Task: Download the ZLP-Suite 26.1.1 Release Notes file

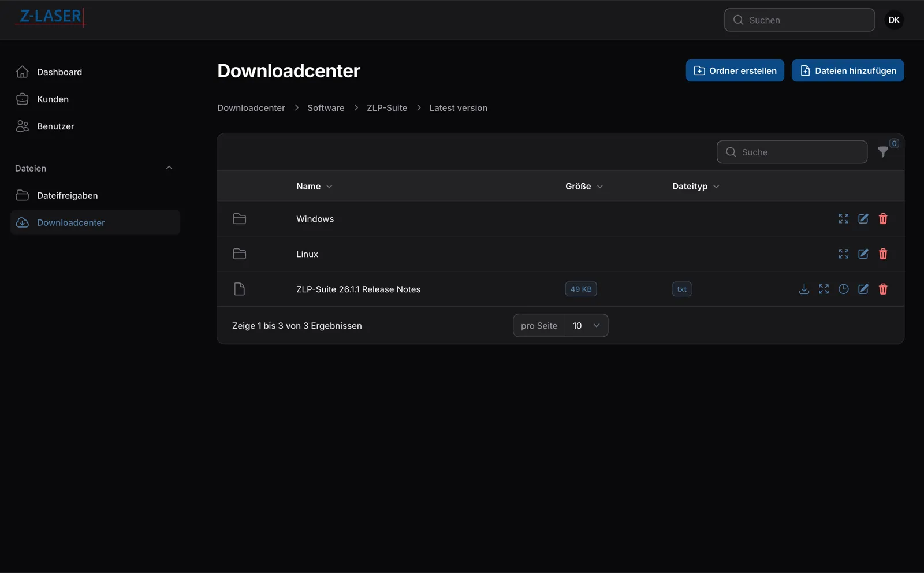Action: 804,289
